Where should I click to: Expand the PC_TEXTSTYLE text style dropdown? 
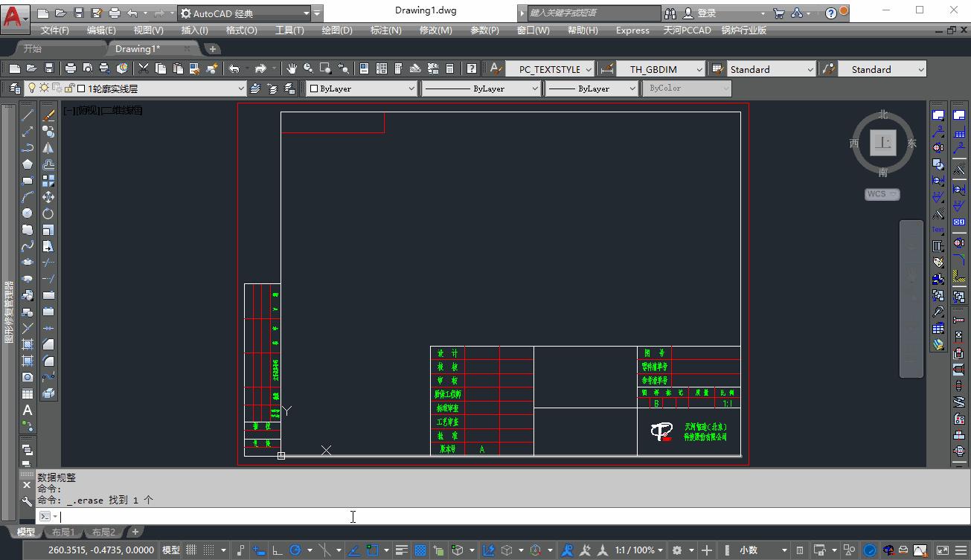551,69
